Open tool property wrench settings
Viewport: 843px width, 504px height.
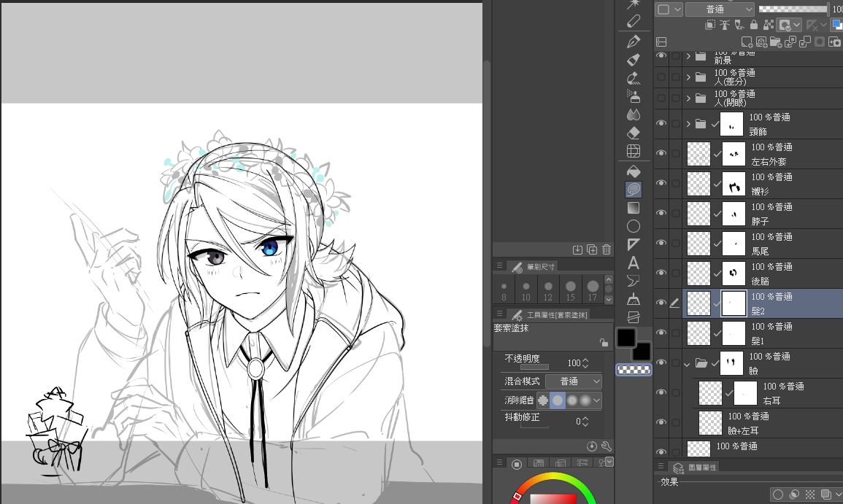click(607, 446)
